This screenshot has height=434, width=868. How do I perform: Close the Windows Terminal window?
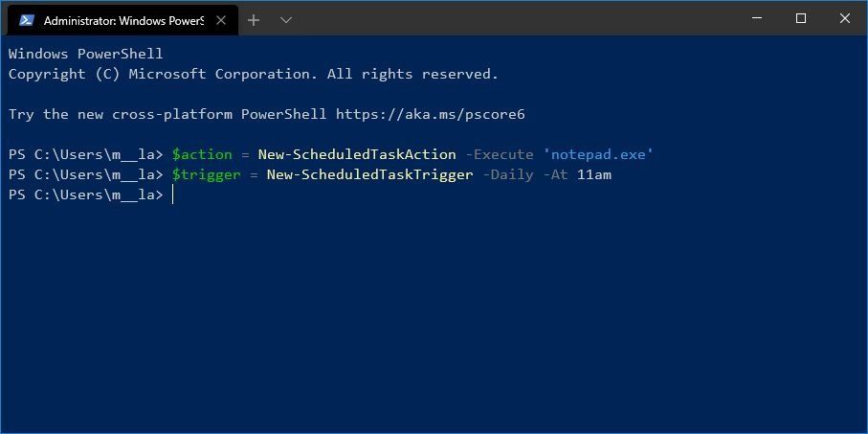coord(845,18)
